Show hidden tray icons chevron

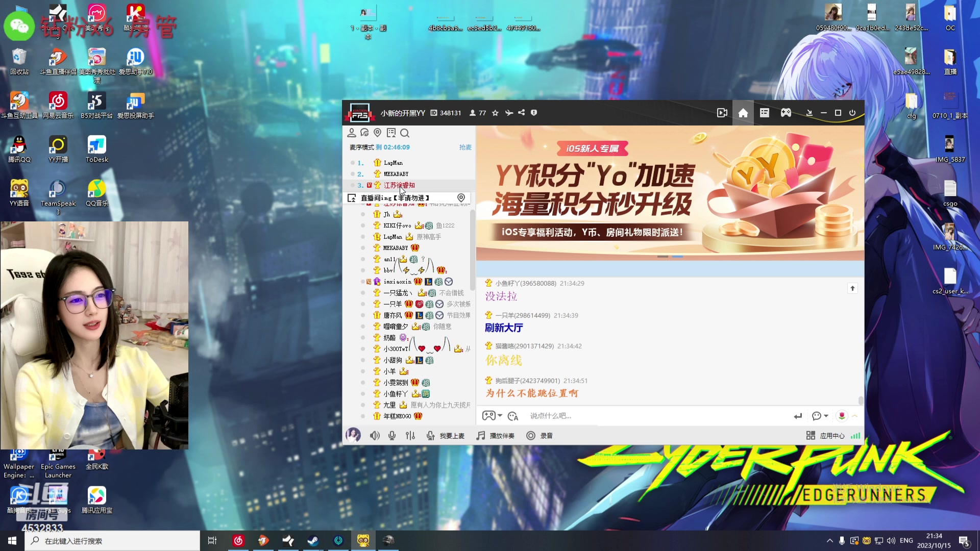[x=829, y=541]
